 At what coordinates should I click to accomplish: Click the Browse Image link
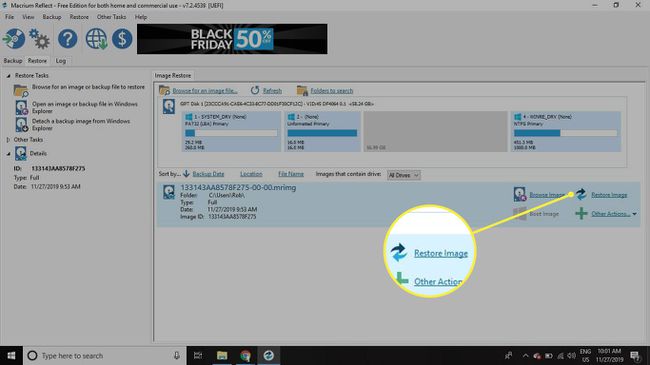(x=547, y=195)
